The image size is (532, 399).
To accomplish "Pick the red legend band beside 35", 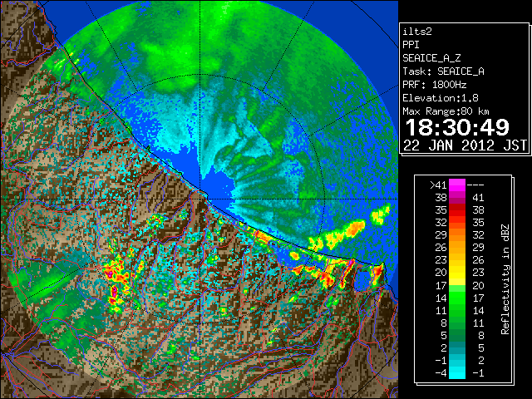I will tap(457, 210).
